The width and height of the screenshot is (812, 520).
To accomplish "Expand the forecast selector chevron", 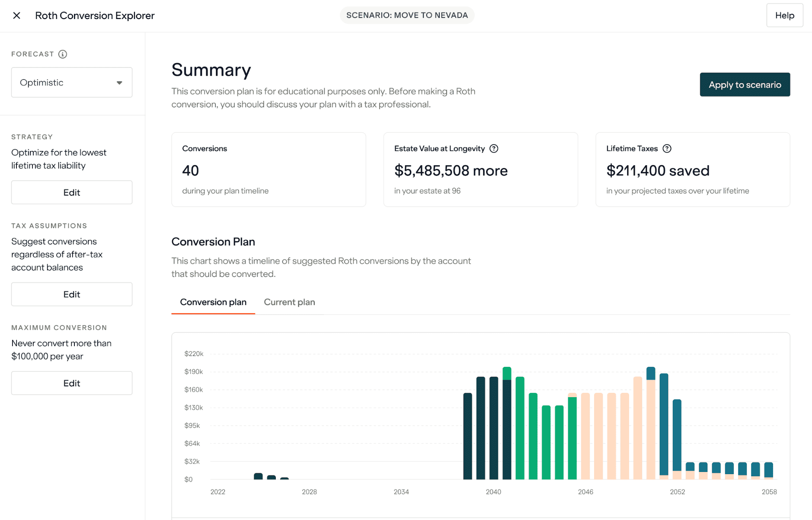I will point(120,82).
